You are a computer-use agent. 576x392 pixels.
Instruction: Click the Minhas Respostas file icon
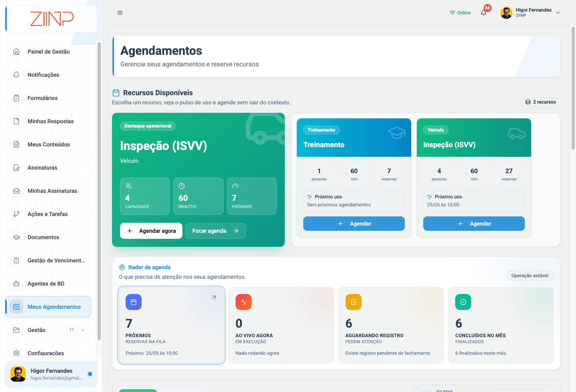[x=16, y=121]
